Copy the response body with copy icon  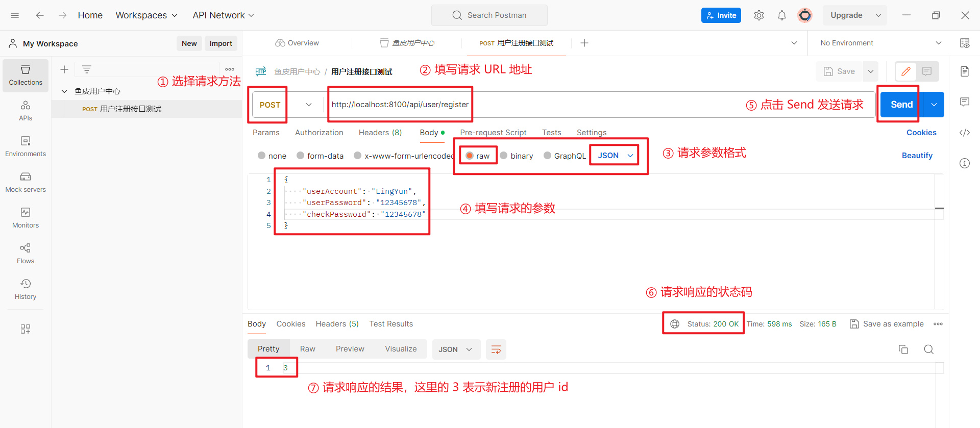pyautogui.click(x=903, y=349)
